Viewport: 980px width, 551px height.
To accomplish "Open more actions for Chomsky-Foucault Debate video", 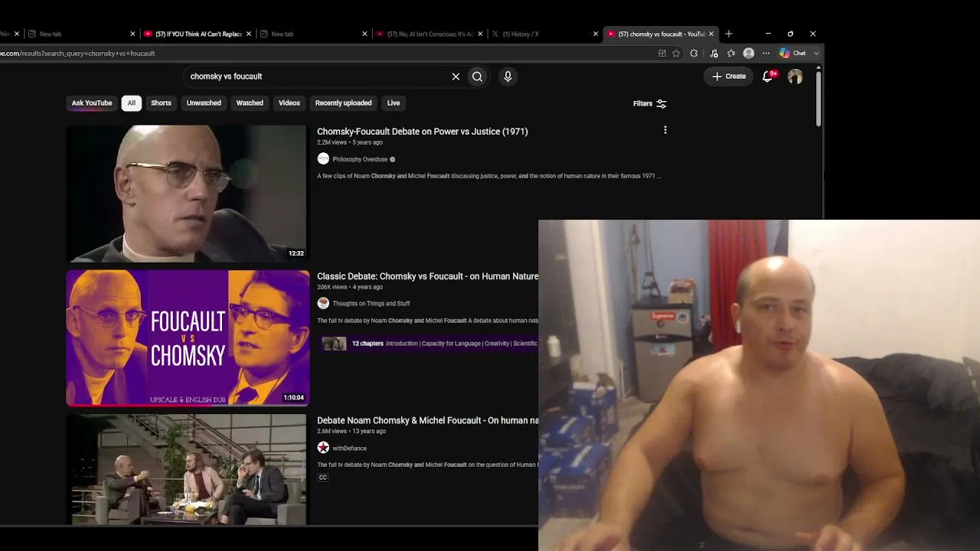I will (x=665, y=130).
